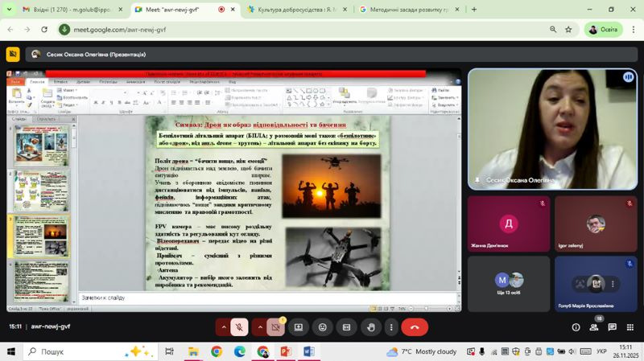Open more options three-dot menu
644x361 pixels.
pyautogui.click(x=391, y=327)
